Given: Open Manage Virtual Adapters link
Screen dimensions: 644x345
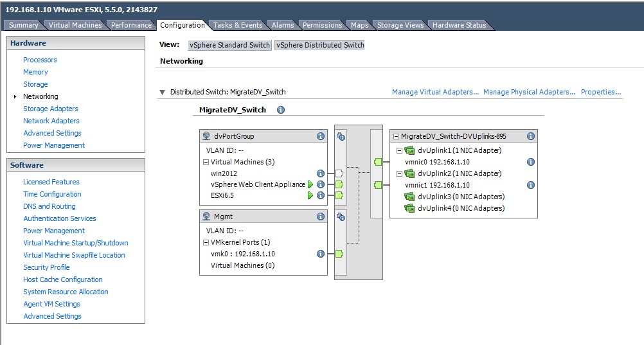Looking at the screenshot, I should (x=435, y=92).
